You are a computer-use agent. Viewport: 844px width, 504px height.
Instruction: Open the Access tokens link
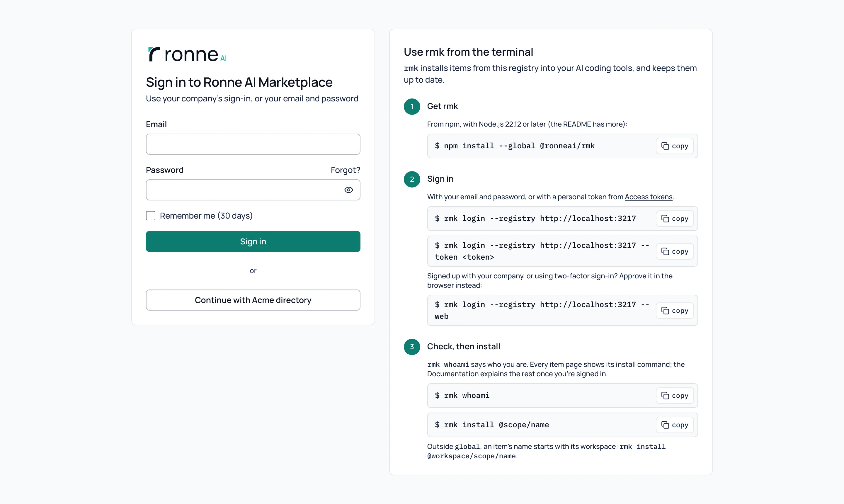[648, 197]
